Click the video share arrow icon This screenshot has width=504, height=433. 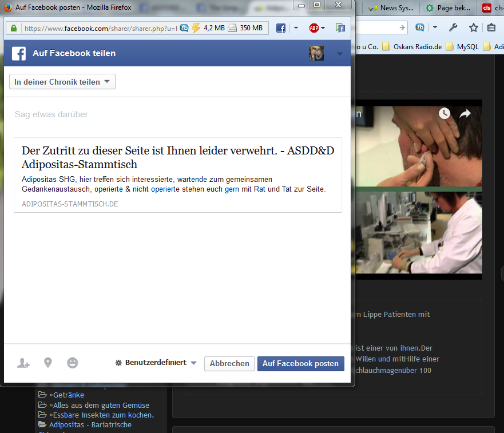pos(465,113)
